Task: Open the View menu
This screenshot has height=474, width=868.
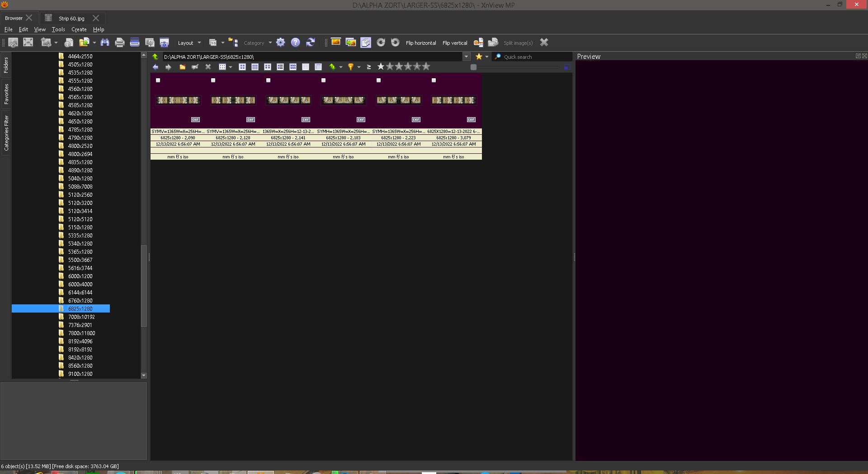Action: click(x=40, y=29)
